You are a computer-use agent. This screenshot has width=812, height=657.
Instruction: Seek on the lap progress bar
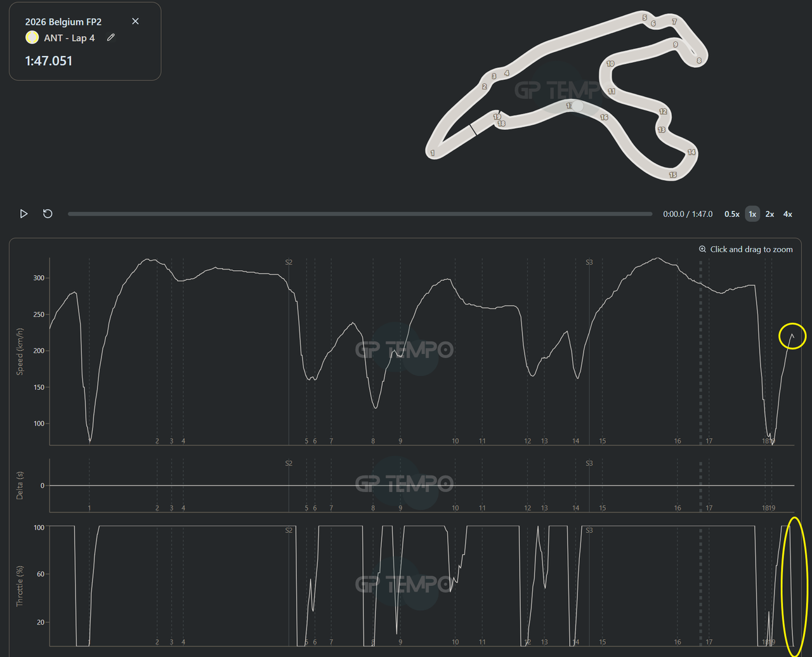tap(360, 214)
